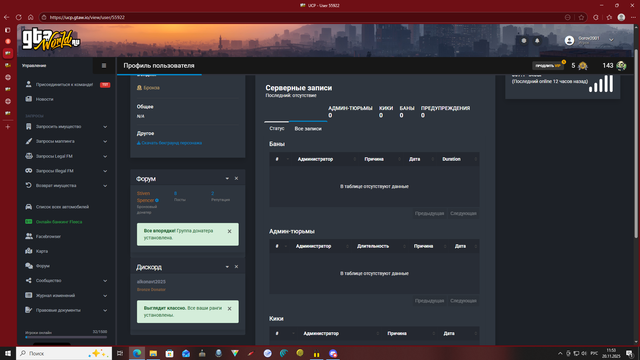Click the coin icon next to 143

(621, 66)
